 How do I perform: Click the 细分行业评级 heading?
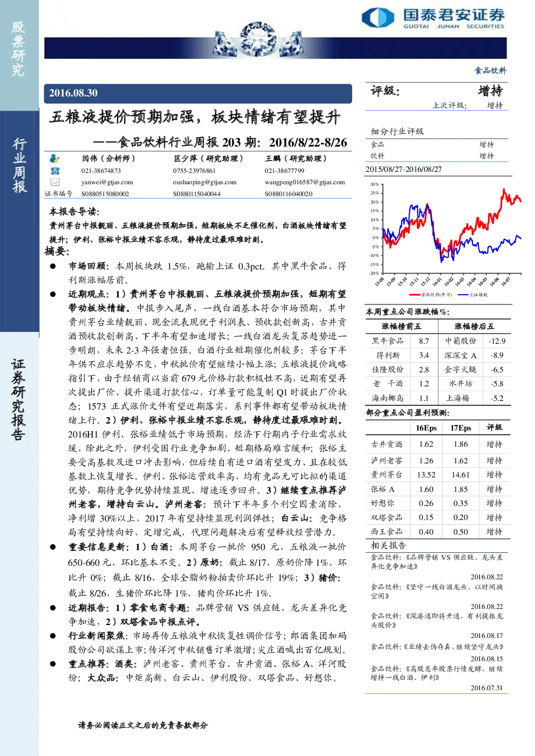coord(397,131)
